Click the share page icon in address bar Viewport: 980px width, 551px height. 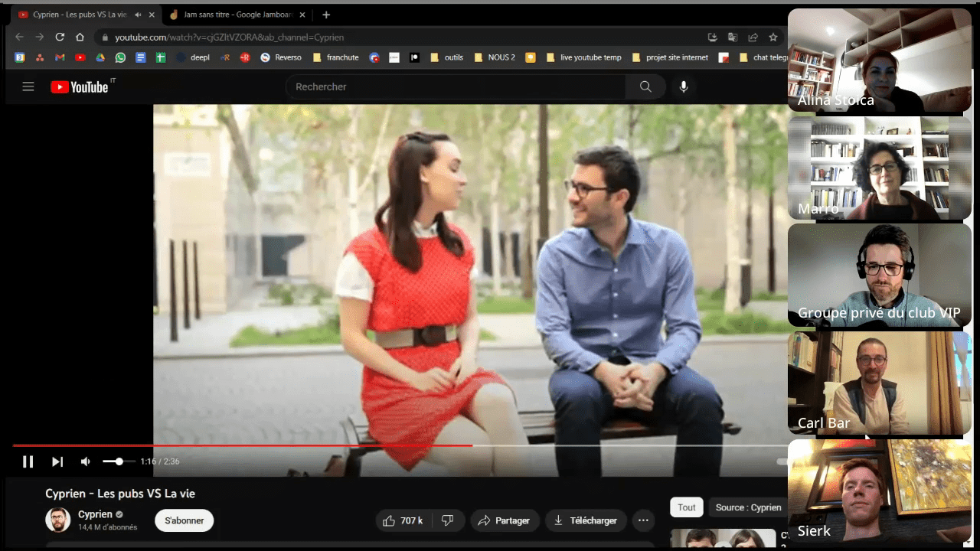(753, 37)
